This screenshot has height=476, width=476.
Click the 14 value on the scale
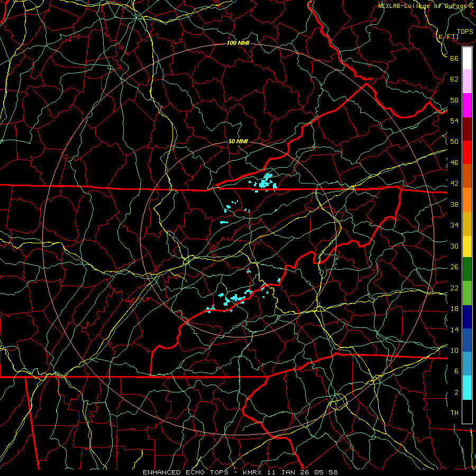(x=454, y=329)
